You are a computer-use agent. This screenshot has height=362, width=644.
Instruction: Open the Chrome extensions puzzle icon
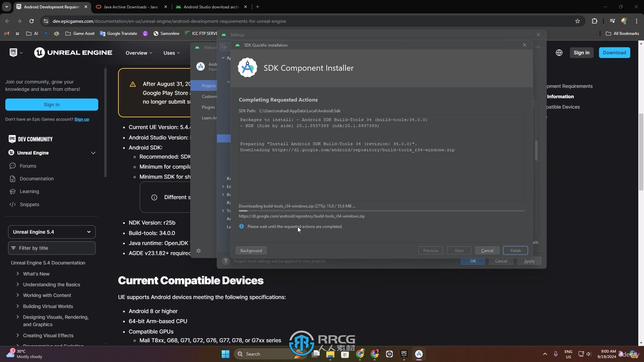click(x=594, y=21)
